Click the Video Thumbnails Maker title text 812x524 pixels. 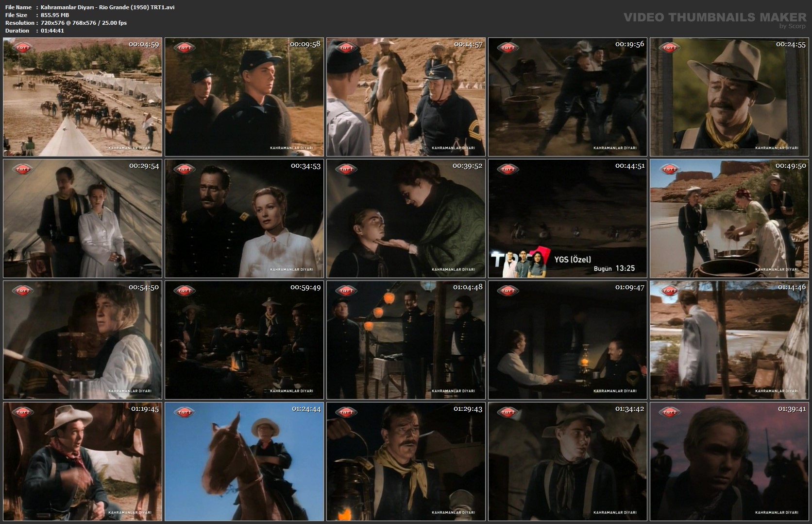(714, 17)
